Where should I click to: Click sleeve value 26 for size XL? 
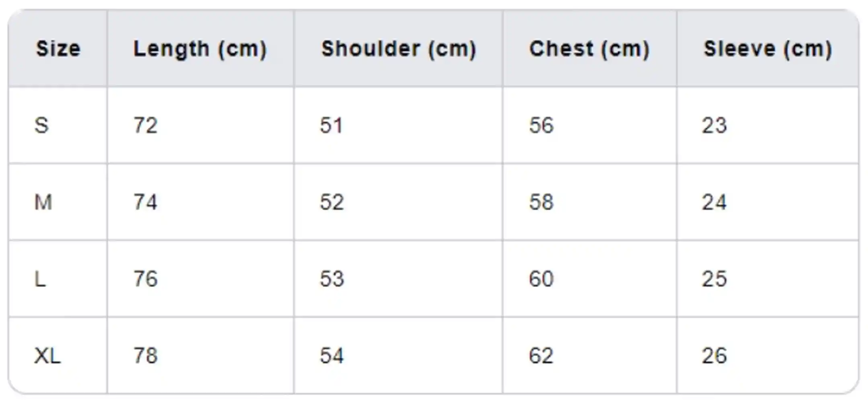click(714, 356)
